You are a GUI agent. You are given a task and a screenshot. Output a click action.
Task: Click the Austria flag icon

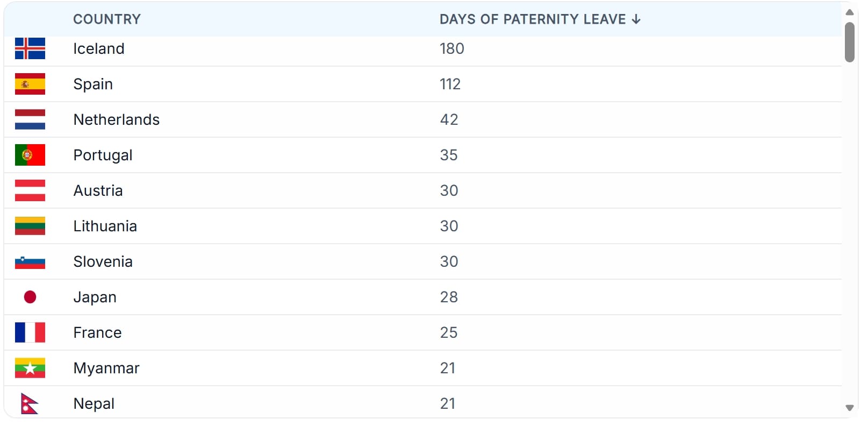pos(30,190)
